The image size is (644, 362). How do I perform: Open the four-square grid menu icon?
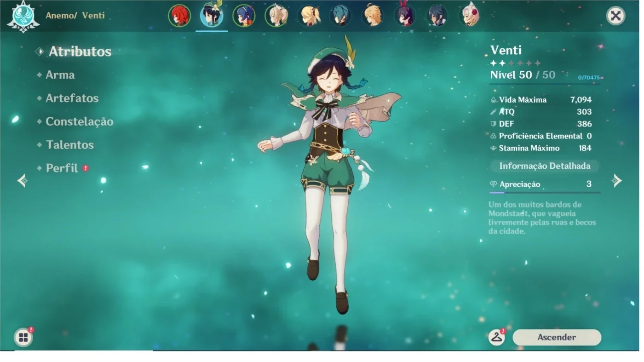coord(23,338)
